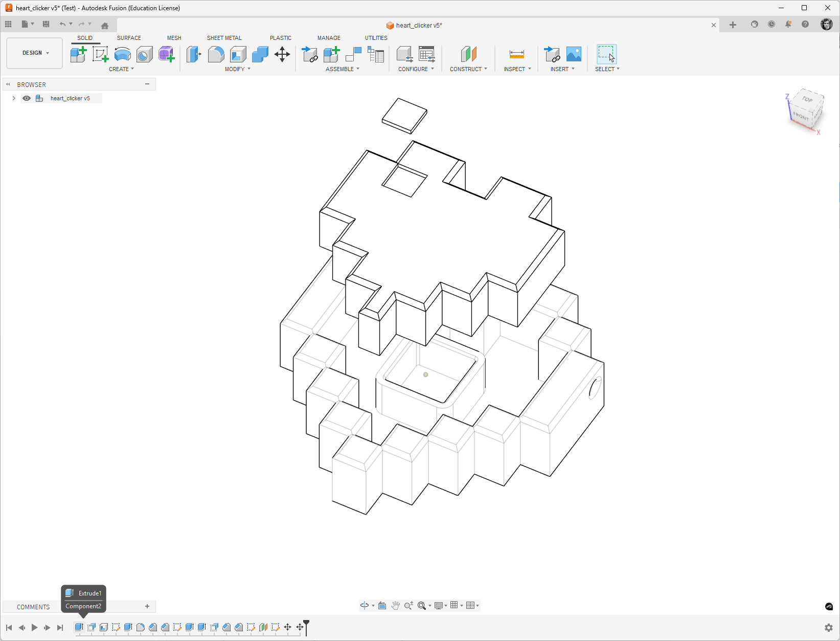Open the Bill of Materials icon in Assemble

375,54
